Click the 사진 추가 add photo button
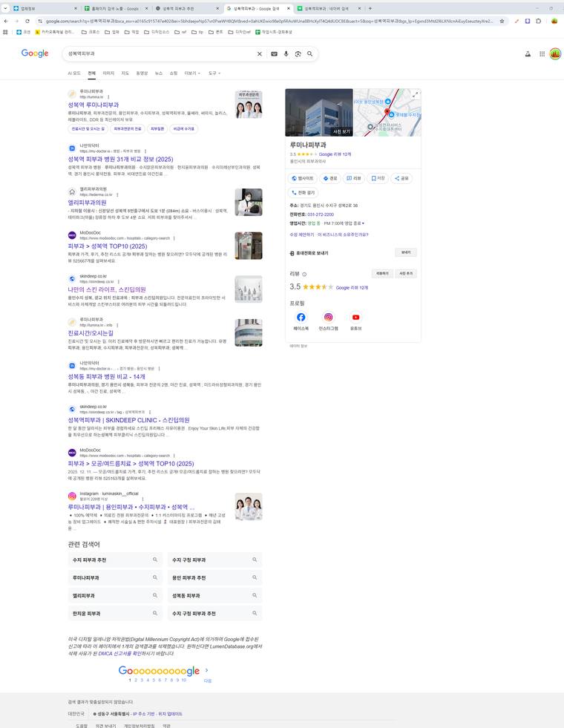The width and height of the screenshot is (564, 728). coord(406,274)
